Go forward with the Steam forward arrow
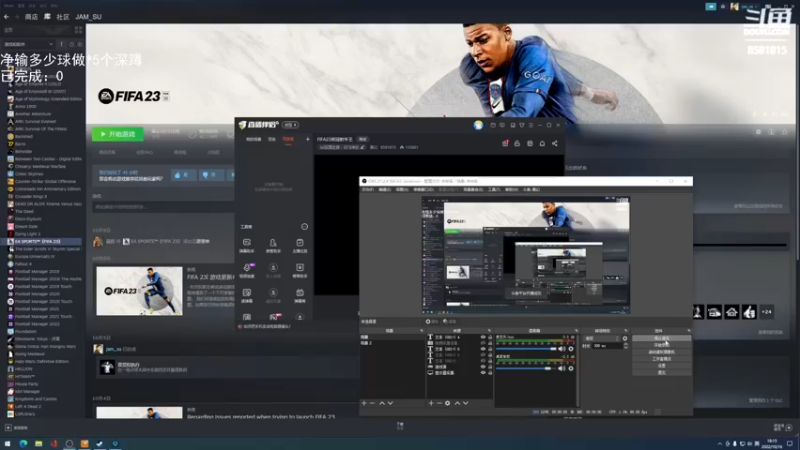The image size is (800, 450). 16,17
